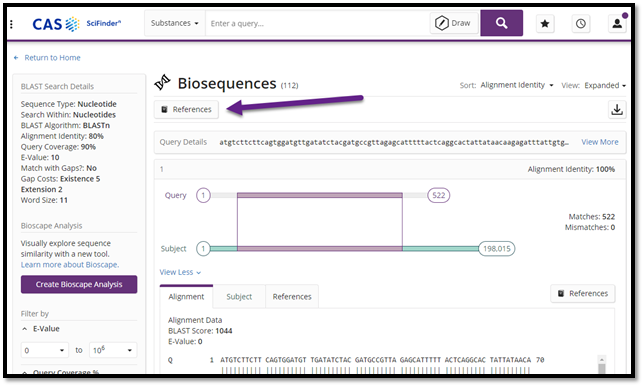Click the Subject start position 1 marker

(x=203, y=249)
